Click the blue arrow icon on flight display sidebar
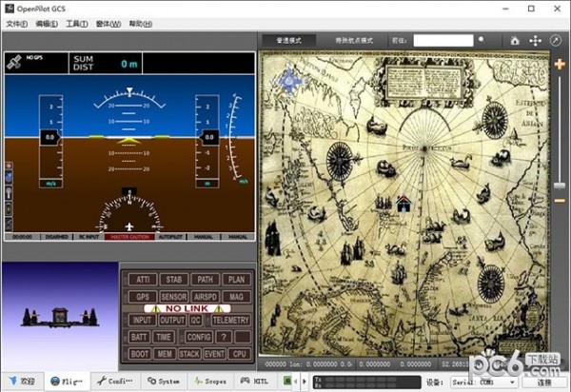Screen dimensions: 571x392 (9, 178)
